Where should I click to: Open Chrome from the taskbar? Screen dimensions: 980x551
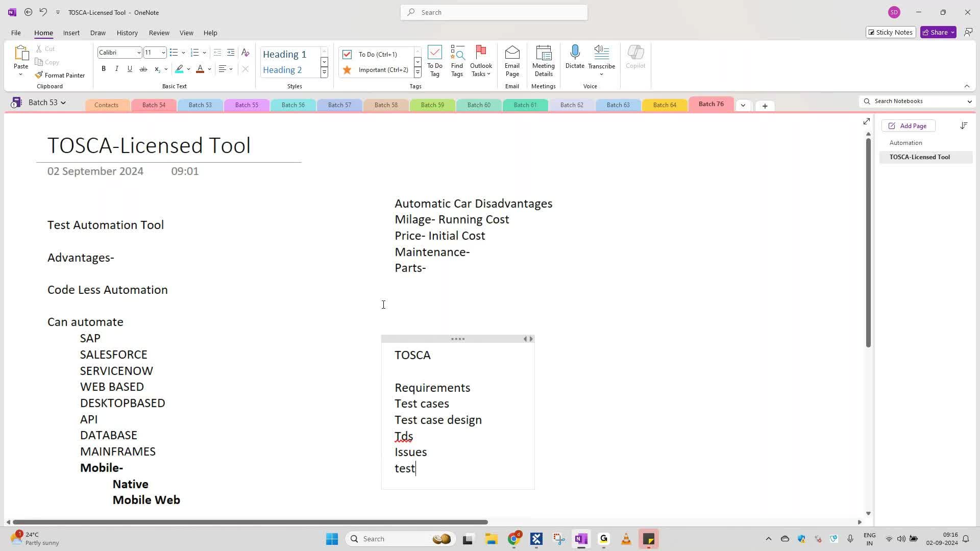tap(514, 539)
